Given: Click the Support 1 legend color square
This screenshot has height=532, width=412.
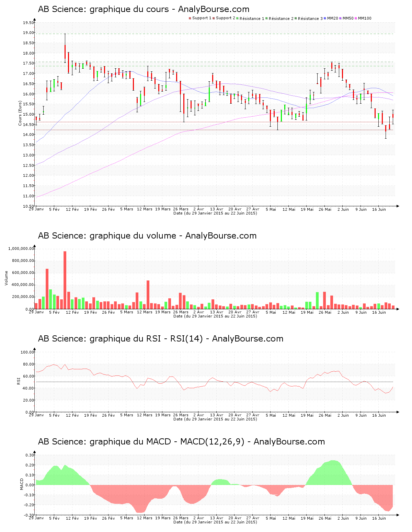Looking at the screenshot, I should coord(190,18).
